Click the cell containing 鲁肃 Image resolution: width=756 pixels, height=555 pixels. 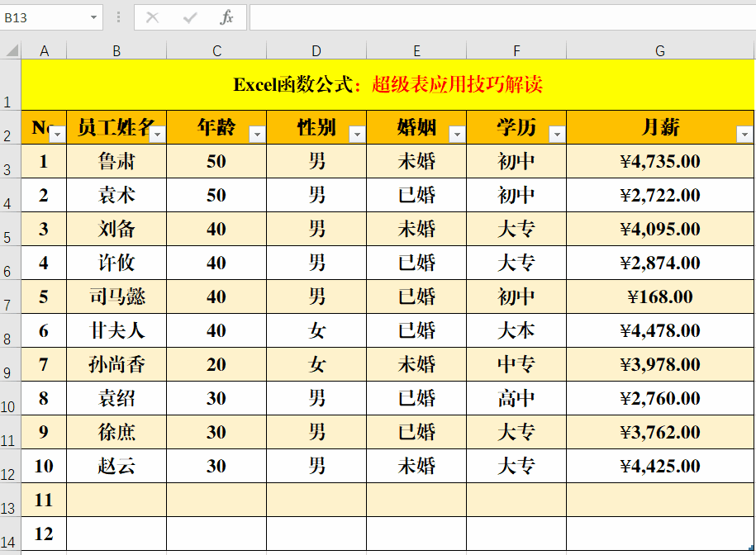(116, 161)
